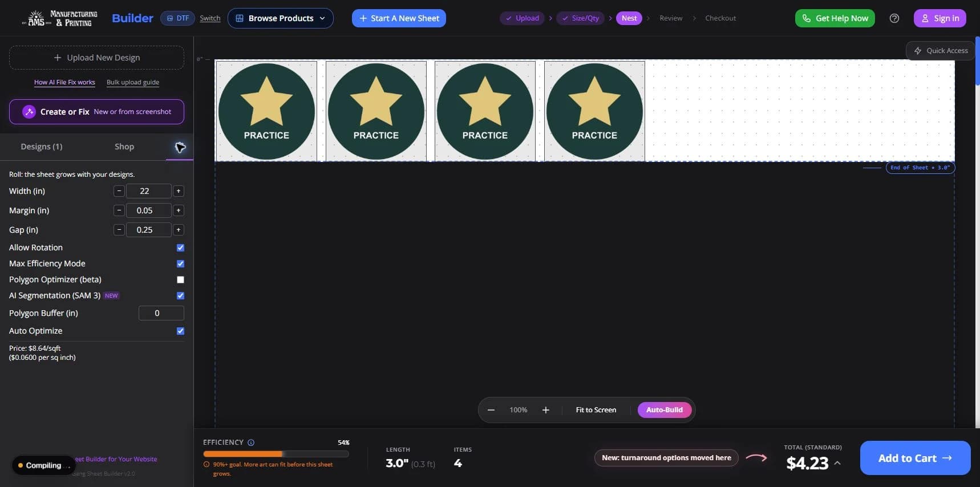Image resolution: width=980 pixels, height=487 pixels.
Task: Open the settings tab icon beside Shop
Action: click(180, 147)
